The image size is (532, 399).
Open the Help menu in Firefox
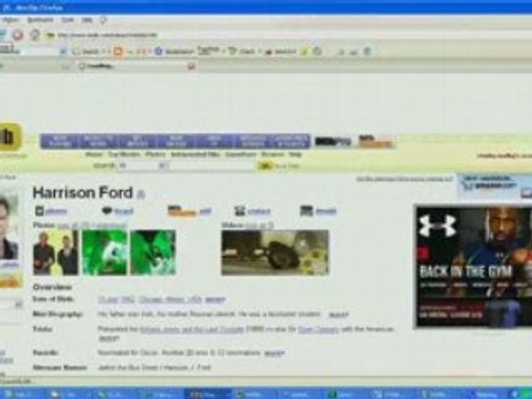pos(87,20)
